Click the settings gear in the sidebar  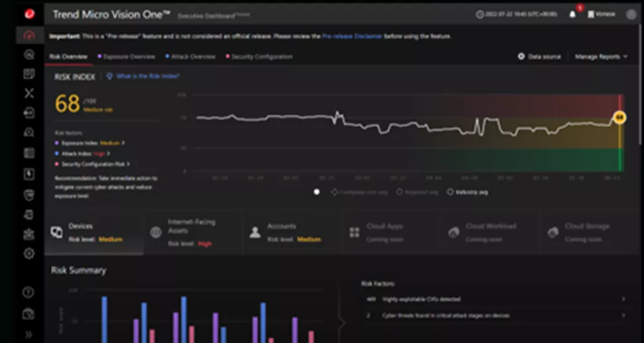tap(29, 254)
